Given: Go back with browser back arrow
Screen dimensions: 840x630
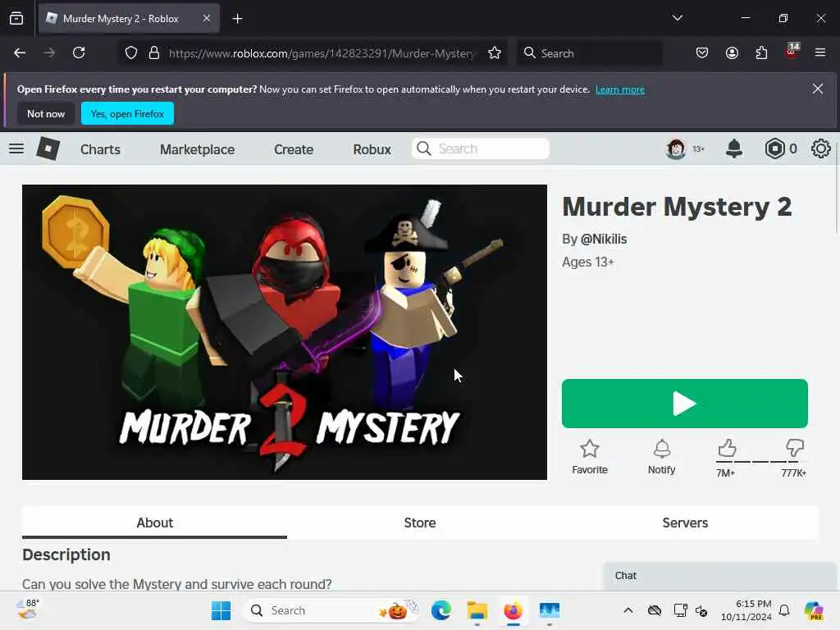Looking at the screenshot, I should tap(20, 52).
